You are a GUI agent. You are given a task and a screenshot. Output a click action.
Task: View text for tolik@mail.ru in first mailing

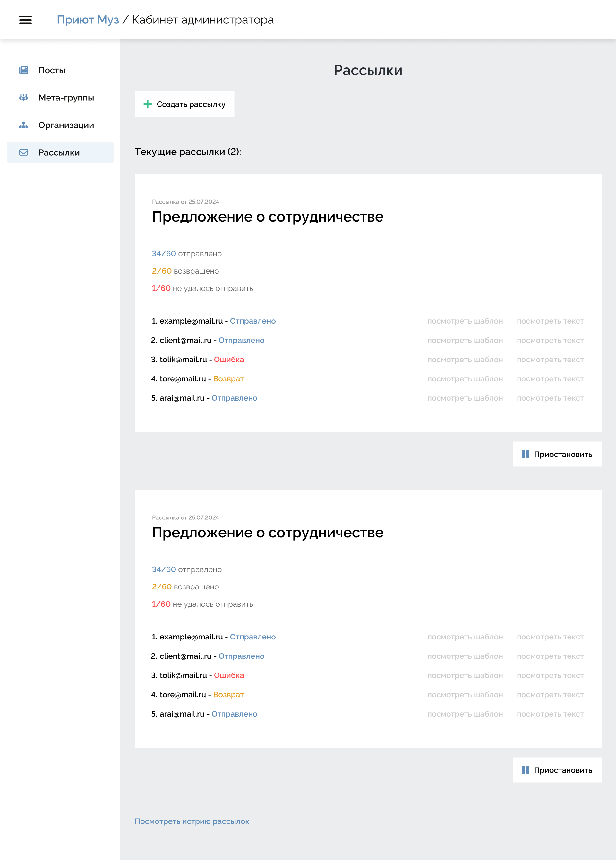click(x=550, y=360)
